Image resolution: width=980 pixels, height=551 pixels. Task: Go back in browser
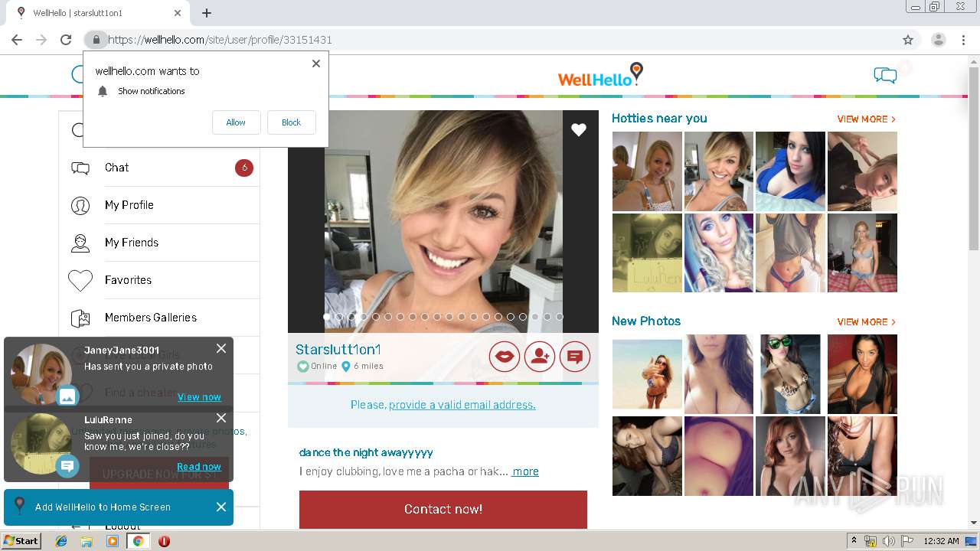tap(17, 40)
